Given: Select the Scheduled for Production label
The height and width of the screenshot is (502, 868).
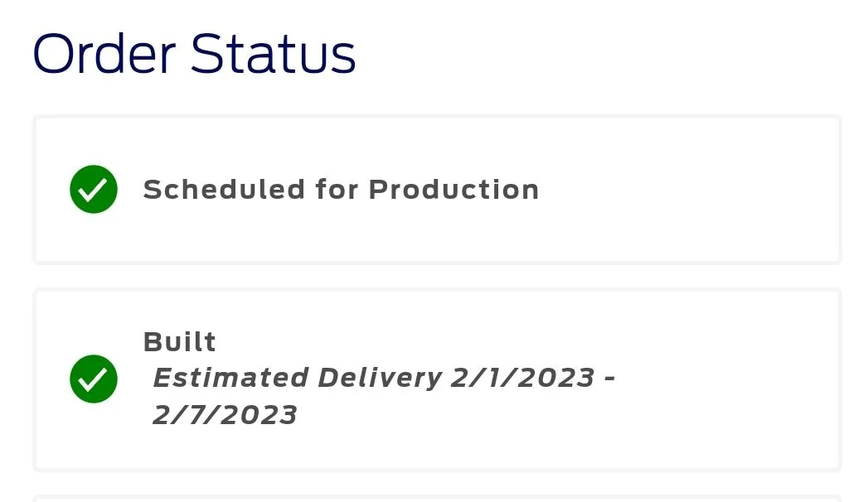Looking at the screenshot, I should click(x=341, y=190).
